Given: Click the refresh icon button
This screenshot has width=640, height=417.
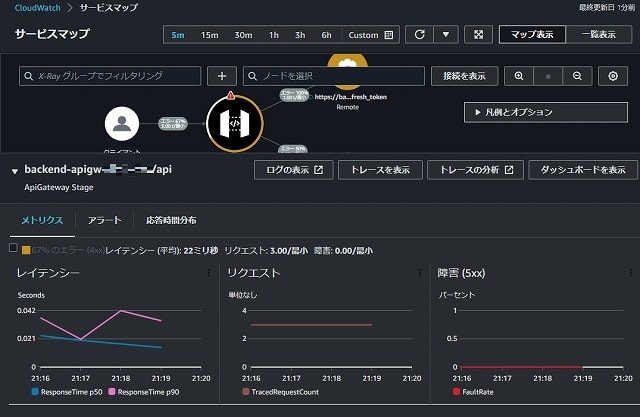Looking at the screenshot, I should (419, 35).
